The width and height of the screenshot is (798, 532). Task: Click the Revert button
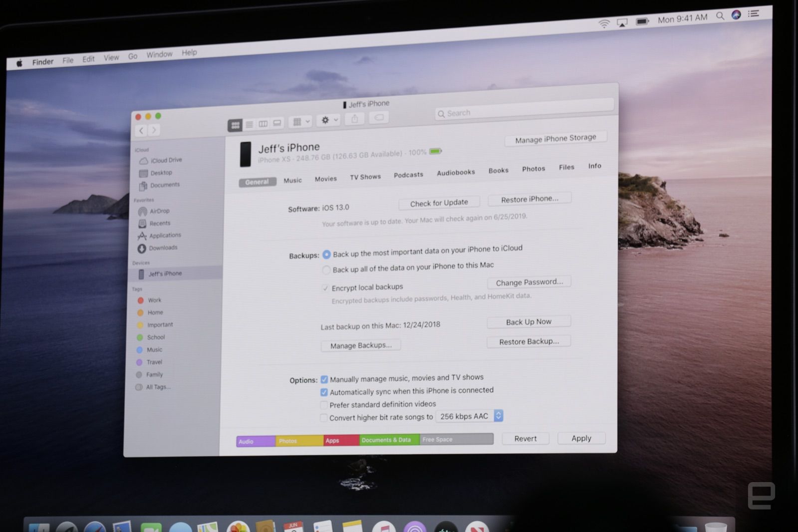[526, 439]
